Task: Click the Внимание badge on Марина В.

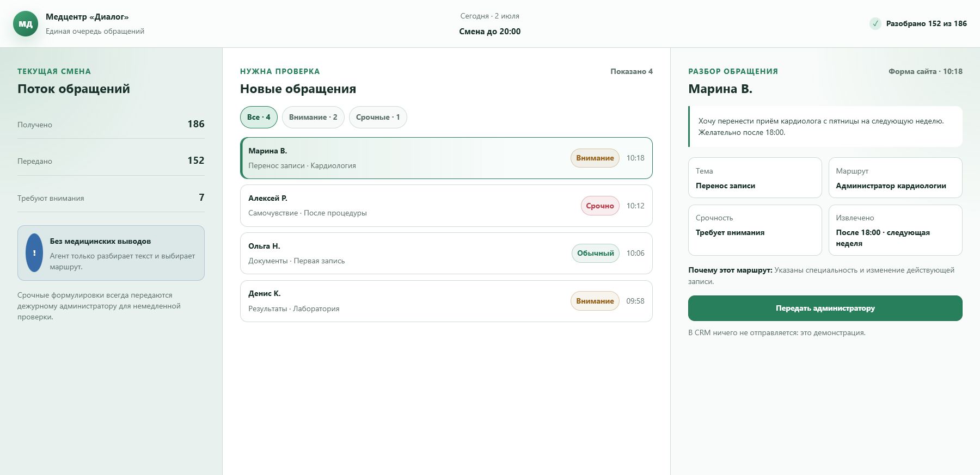Action: coord(595,158)
